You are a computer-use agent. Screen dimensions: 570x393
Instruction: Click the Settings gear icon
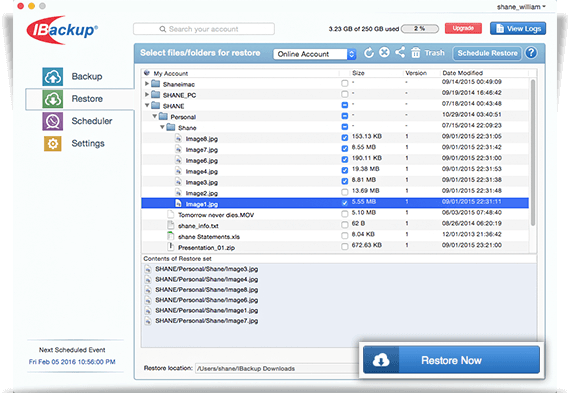(53, 144)
